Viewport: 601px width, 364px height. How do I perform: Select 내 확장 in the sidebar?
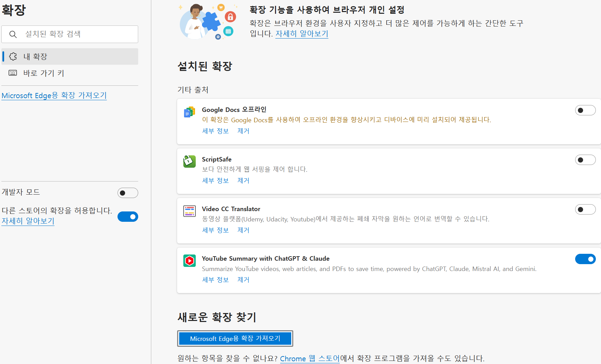70,56
